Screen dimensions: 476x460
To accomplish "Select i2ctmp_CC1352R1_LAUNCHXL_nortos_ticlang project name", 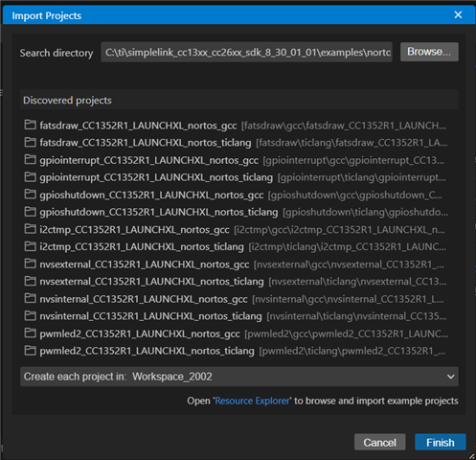I will coord(142,247).
